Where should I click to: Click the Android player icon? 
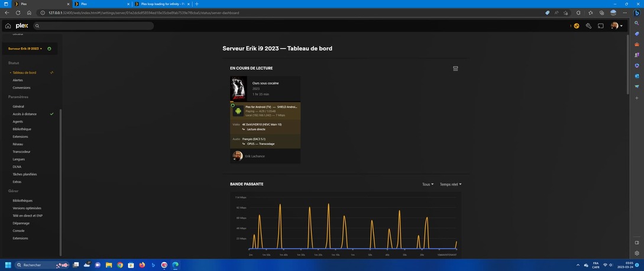[238, 110]
